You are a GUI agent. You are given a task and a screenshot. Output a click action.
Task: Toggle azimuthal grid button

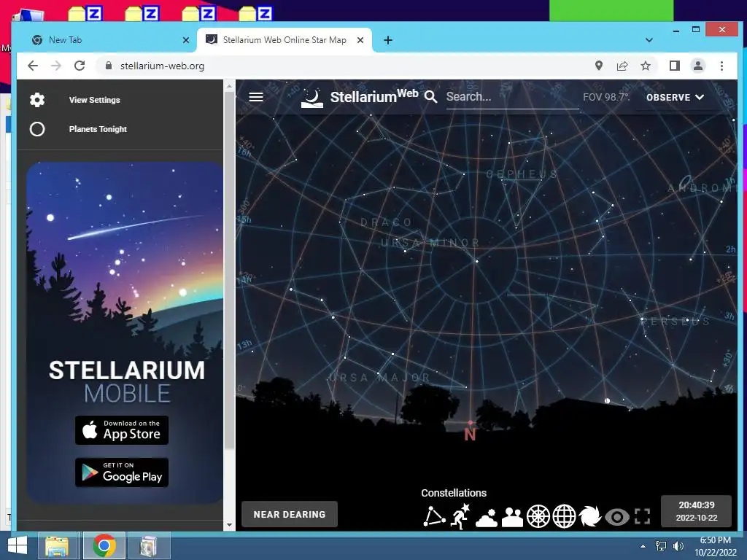(538, 517)
